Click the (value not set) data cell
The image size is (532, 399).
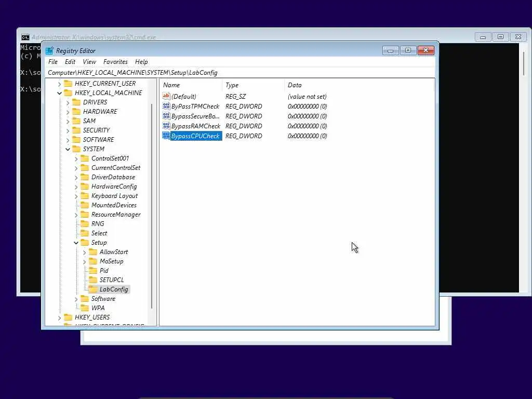point(307,96)
